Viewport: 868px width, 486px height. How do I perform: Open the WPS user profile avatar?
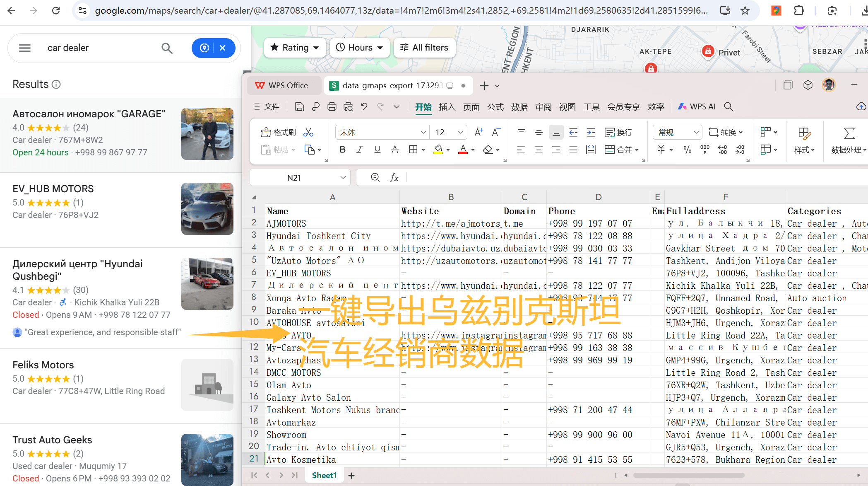tap(829, 85)
